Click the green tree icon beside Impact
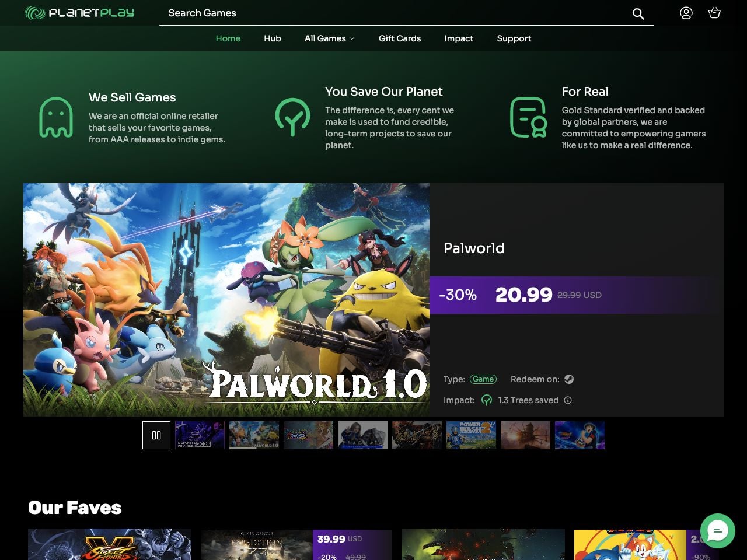The width and height of the screenshot is (747, 560). 487,400
